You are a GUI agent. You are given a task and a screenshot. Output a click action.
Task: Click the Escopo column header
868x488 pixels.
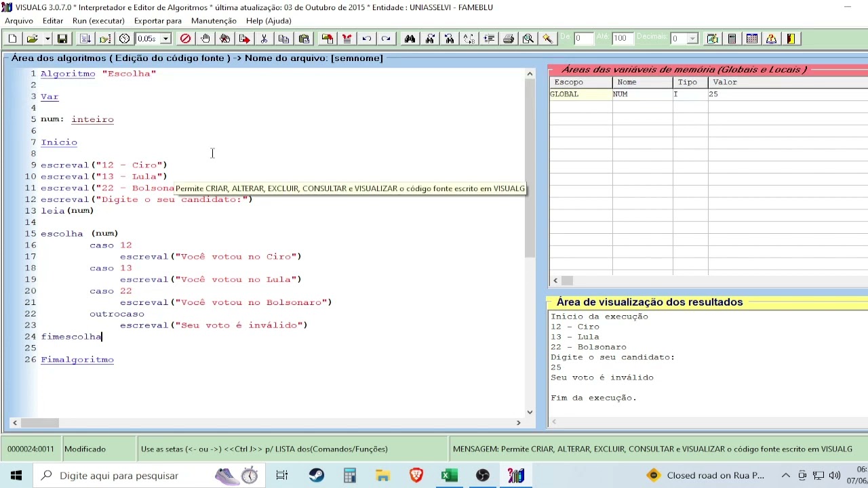580,82
